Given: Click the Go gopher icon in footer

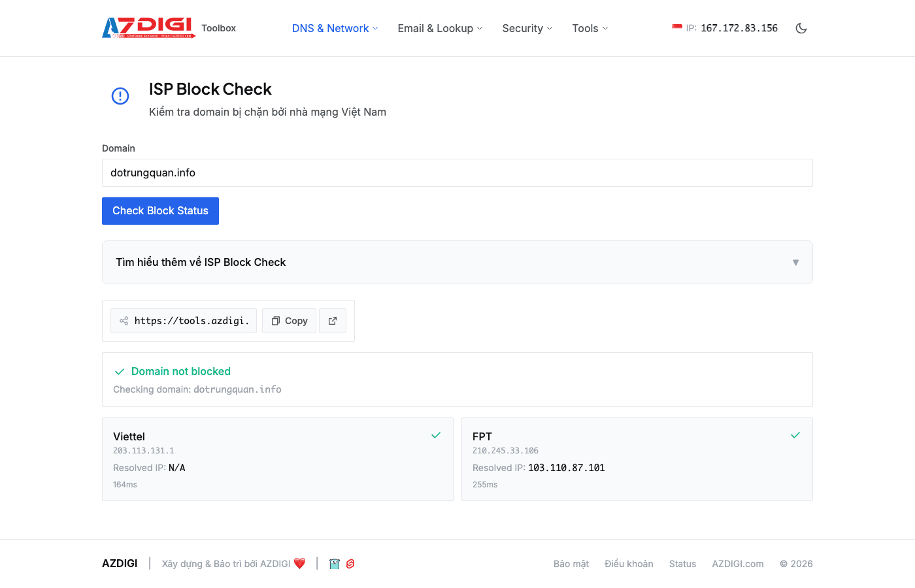Looking at the screenshot, I should pos(335,564).
